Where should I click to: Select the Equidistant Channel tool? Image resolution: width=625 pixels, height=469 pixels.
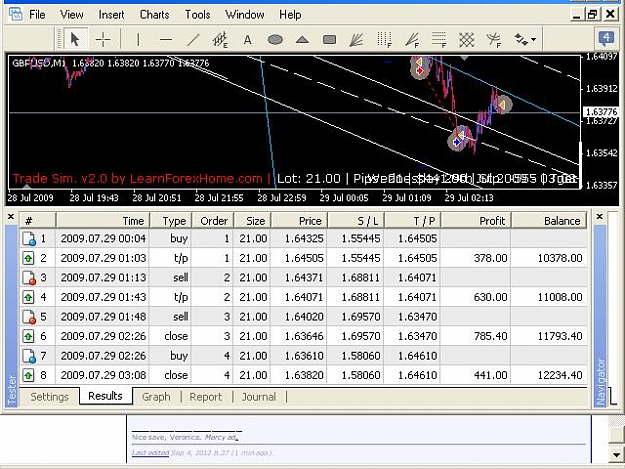point(220,39)
